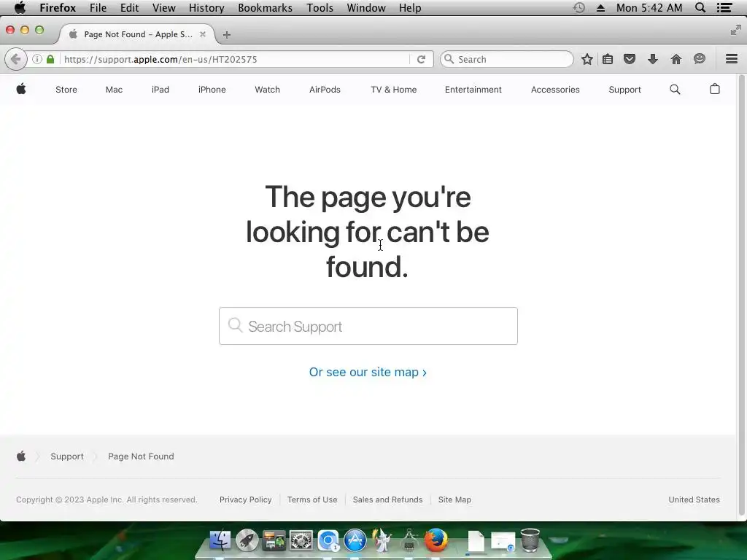Open the Firefox application menu

coord(58,8)
